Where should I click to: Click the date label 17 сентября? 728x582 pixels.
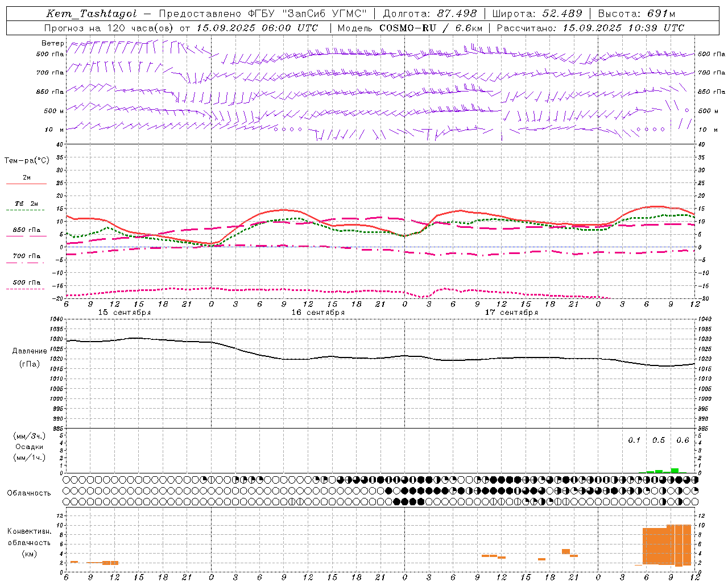511,313
